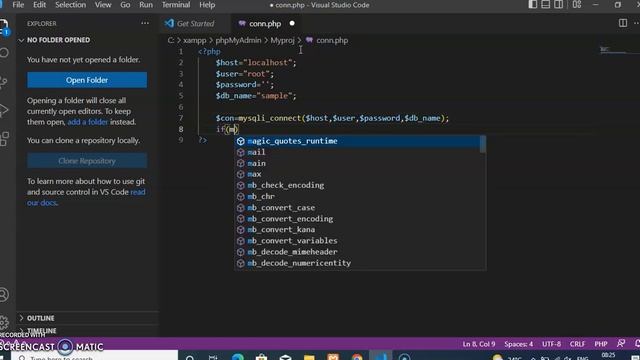
Task: Open the Manage gear icon
Action: point(4,322)
